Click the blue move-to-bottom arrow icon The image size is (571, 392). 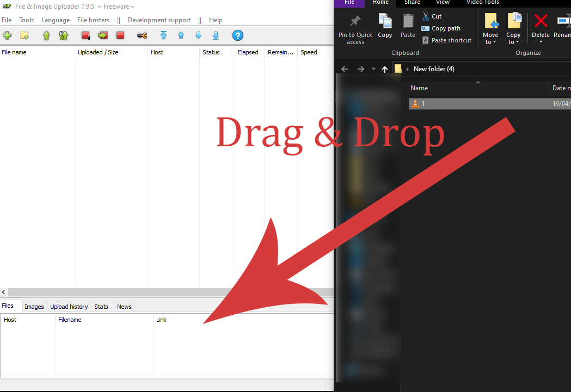tap(216, 35)
